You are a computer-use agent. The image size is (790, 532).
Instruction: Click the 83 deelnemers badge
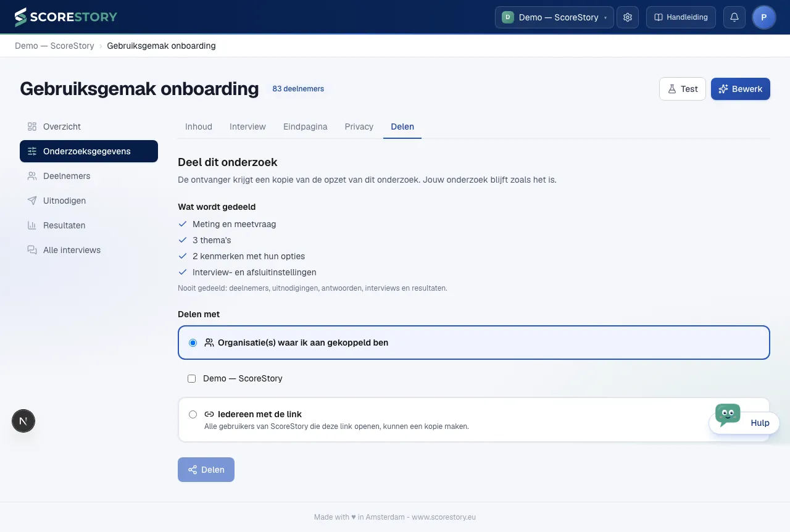298,89
